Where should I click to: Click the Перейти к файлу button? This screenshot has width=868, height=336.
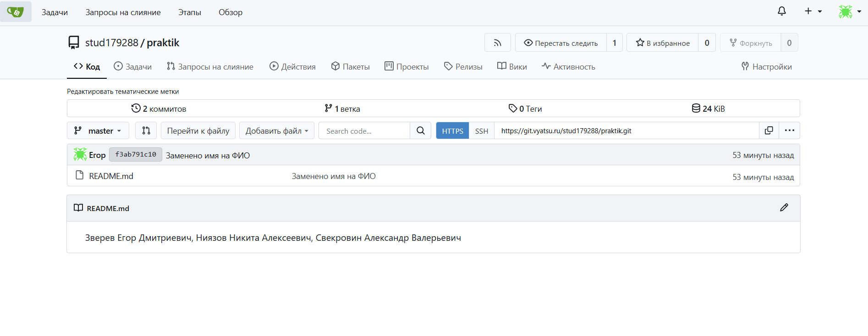[x=198, y=131]
